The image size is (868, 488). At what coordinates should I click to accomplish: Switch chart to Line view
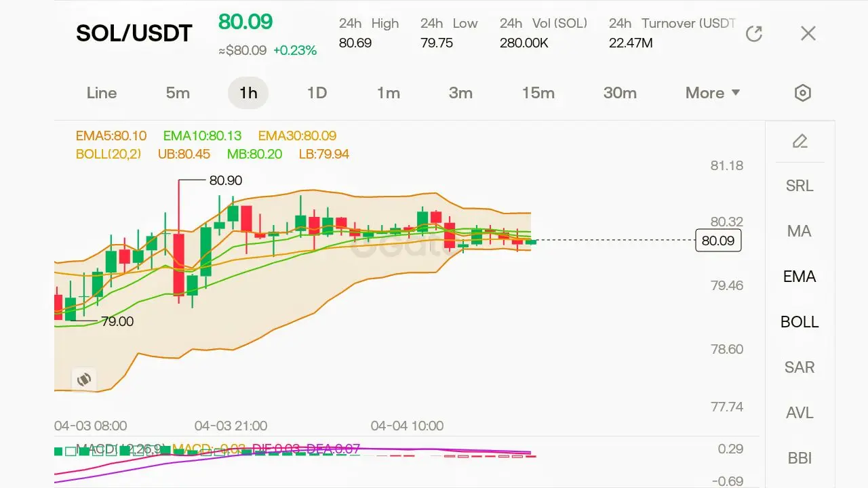pos(102,93)
